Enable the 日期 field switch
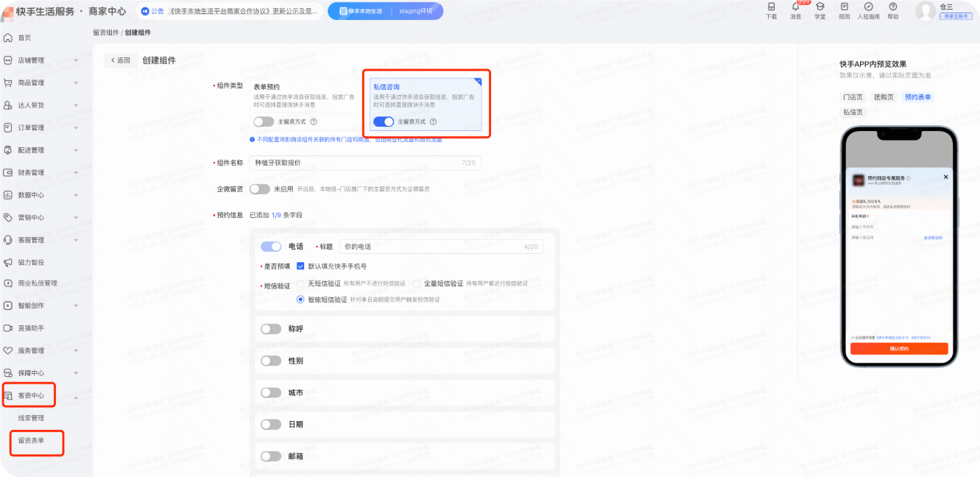The height and width of the screenshot is (477, 980). [271, 424]
